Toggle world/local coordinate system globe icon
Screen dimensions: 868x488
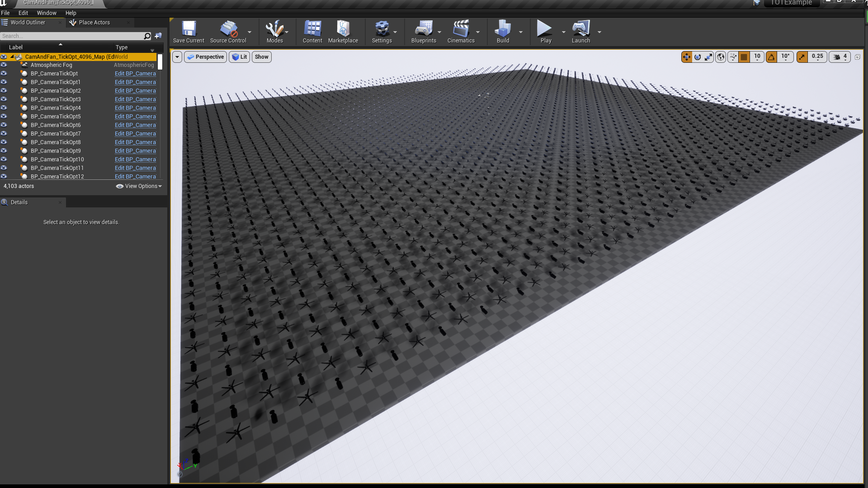[x=721, y=57]
